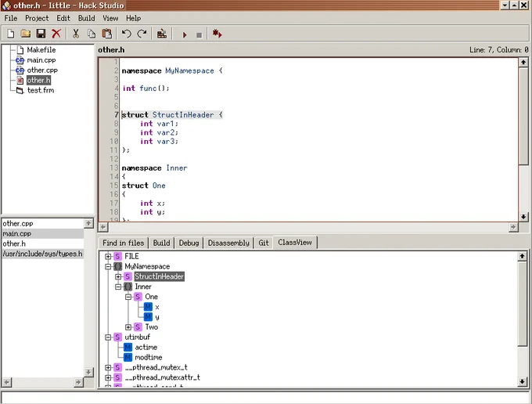This screenshot has height=404, width=532.
Task: Select the ClassView tab
Action: (x=295, y=243)
